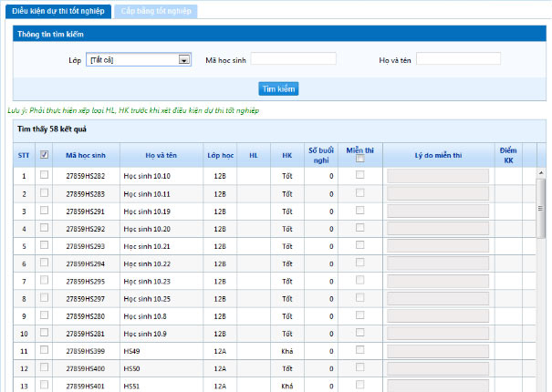Tick Miễn thi checkbox for Học sinh 10.8

click(x=359, y=315)
